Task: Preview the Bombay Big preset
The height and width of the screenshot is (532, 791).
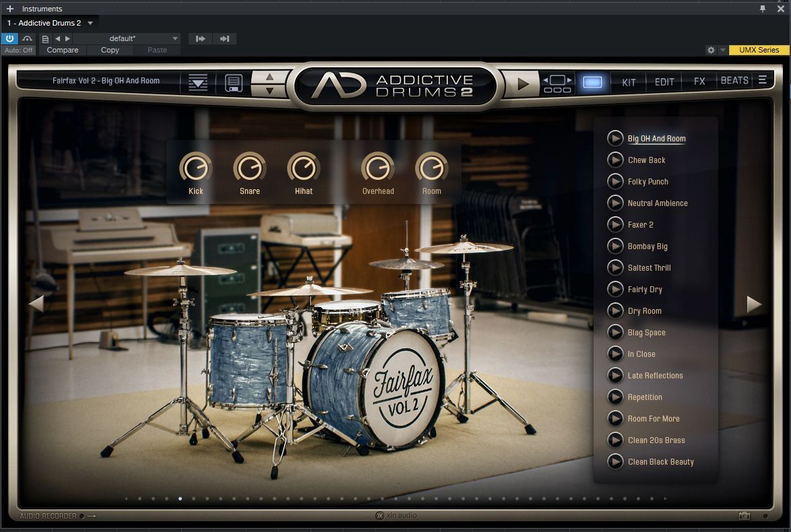Action: pos(615,246)
